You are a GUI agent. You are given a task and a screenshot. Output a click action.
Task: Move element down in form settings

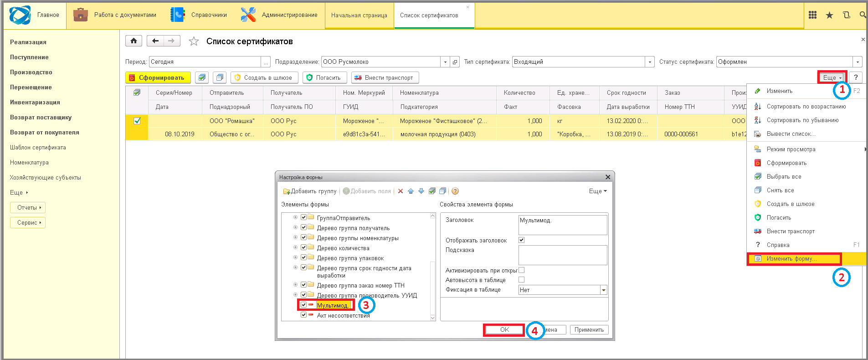421,191
